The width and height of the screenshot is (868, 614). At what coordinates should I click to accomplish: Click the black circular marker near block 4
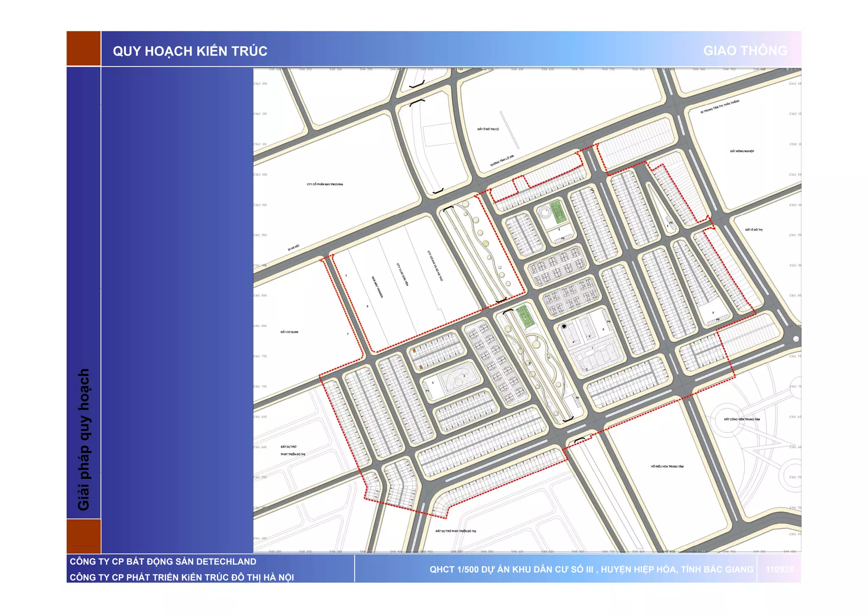[564, 327]
